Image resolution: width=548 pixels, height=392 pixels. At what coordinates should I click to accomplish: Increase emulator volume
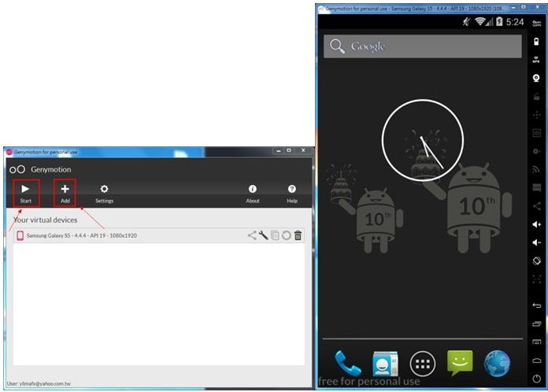(536, 224)
